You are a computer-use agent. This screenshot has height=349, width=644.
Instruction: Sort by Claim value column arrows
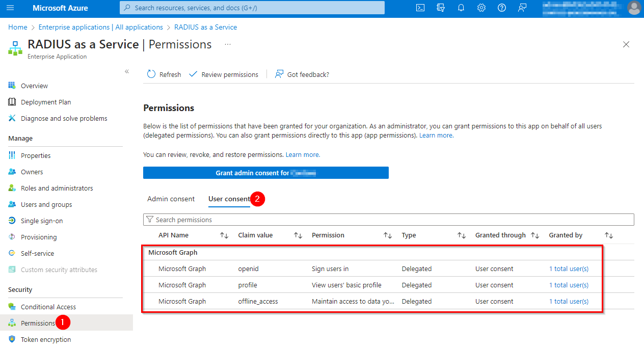tap(298, 235)
